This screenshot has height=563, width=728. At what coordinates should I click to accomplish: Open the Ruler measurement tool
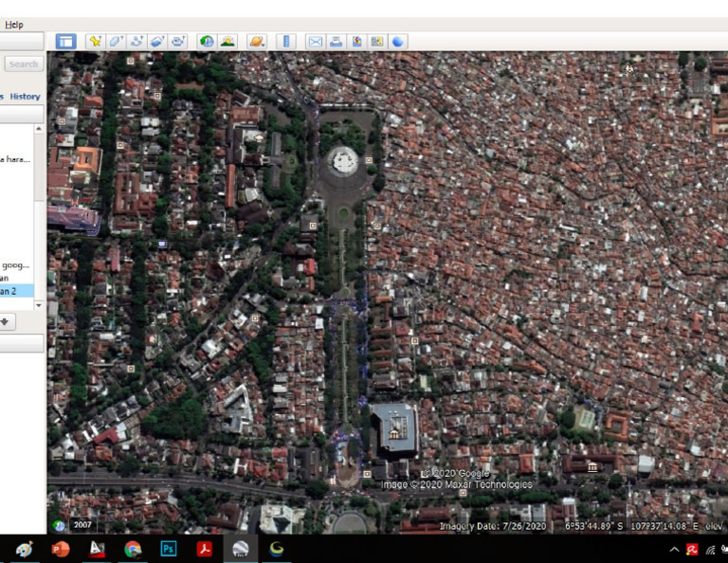286,42
